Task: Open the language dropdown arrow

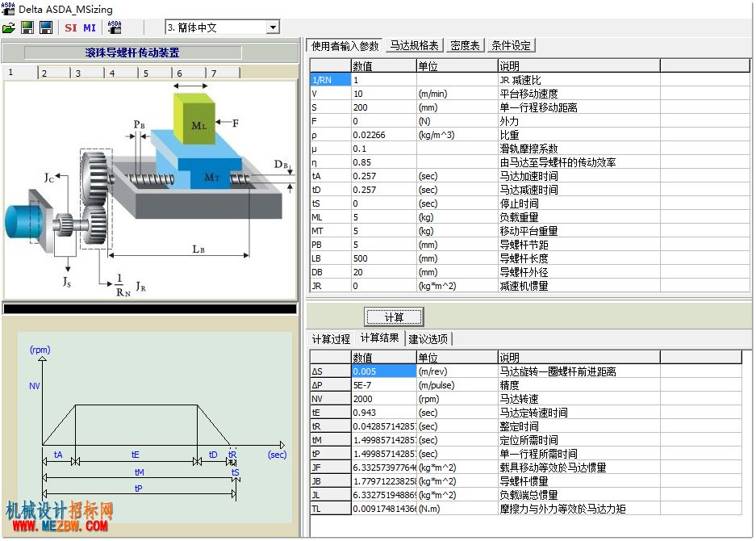Action: click(274, 27)
